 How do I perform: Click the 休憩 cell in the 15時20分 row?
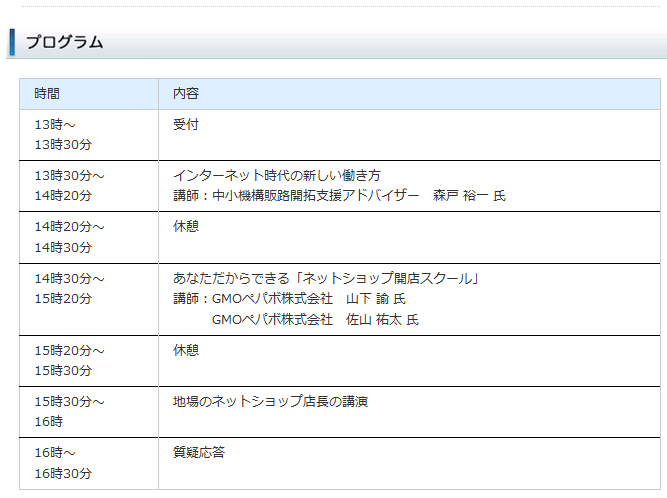409,361
